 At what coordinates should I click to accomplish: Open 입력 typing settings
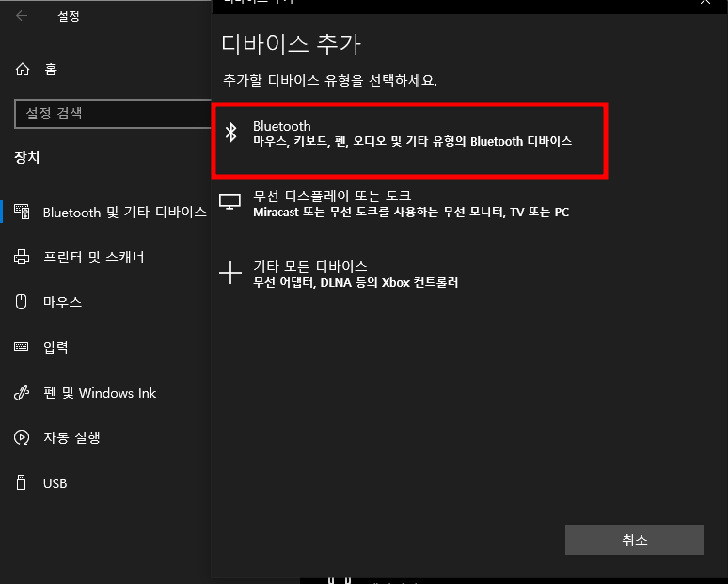tap(55, 347)
